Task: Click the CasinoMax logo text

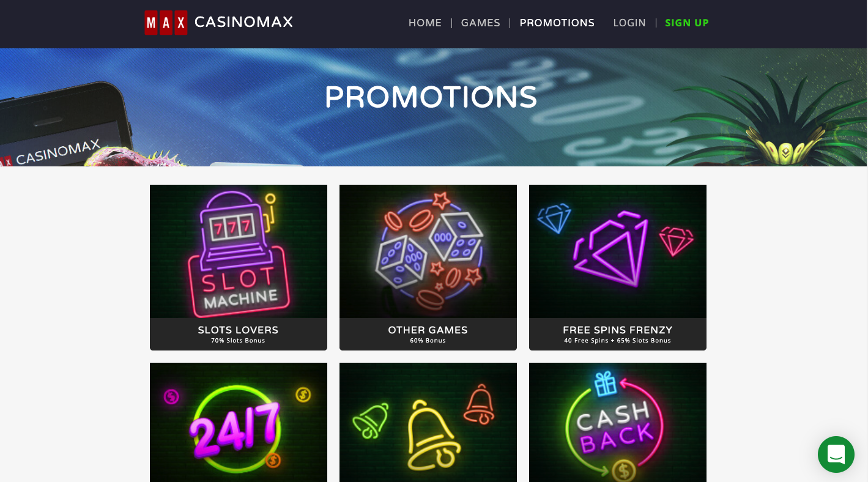Action: [243, 22]
